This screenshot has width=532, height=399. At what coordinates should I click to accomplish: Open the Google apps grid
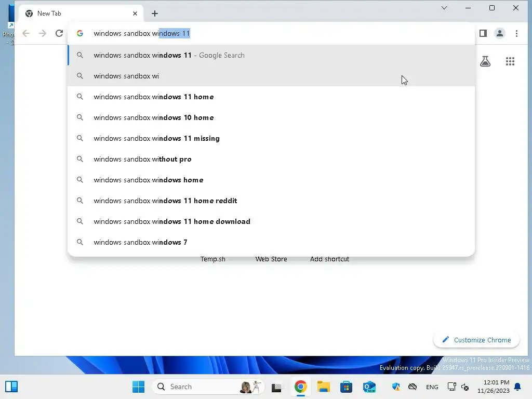click(x=510, y=61)
